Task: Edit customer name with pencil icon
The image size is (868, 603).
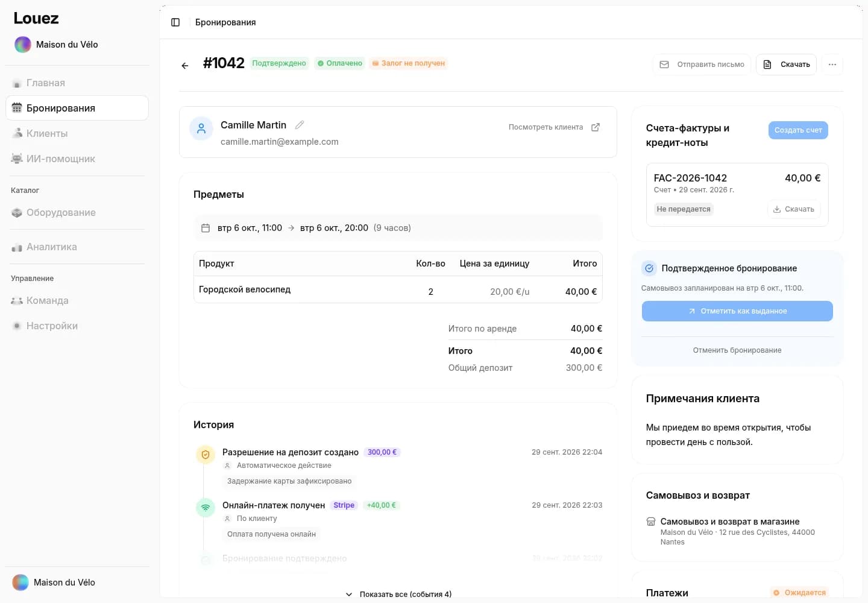Action: click(x=300, y=125)
